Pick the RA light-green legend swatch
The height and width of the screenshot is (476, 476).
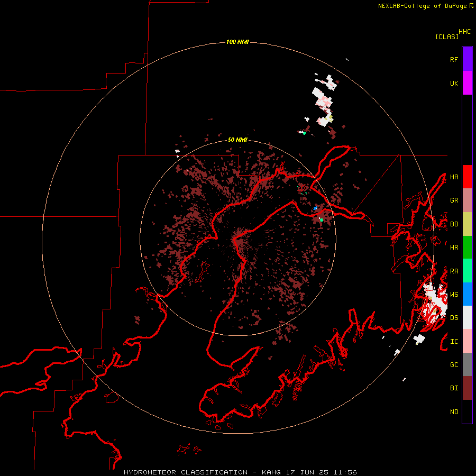[x=467, y=271]
